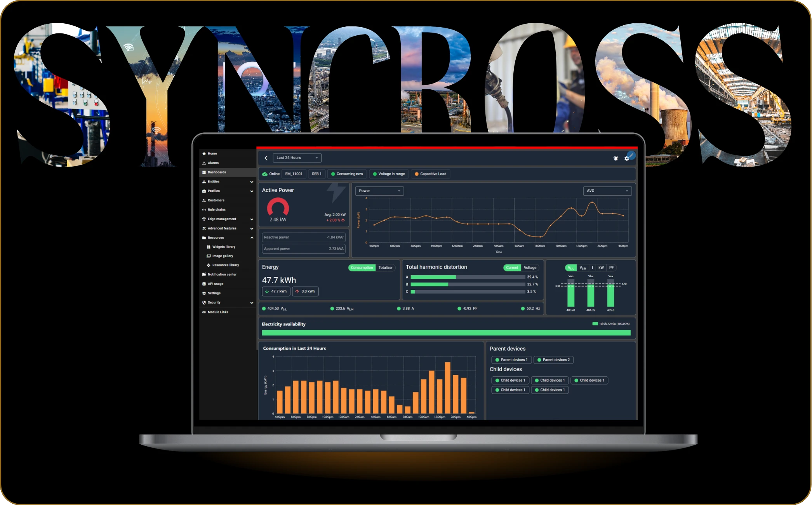Select the V L-N phase chart toggle
Viewport: 812px width, 506px height.
tap(583, 268)
